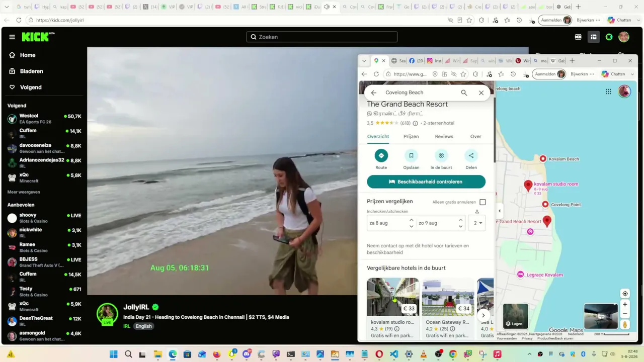644x362 pixels.
Task: Open the Kick hamburger sidebar menu
Action: [12, 37]
